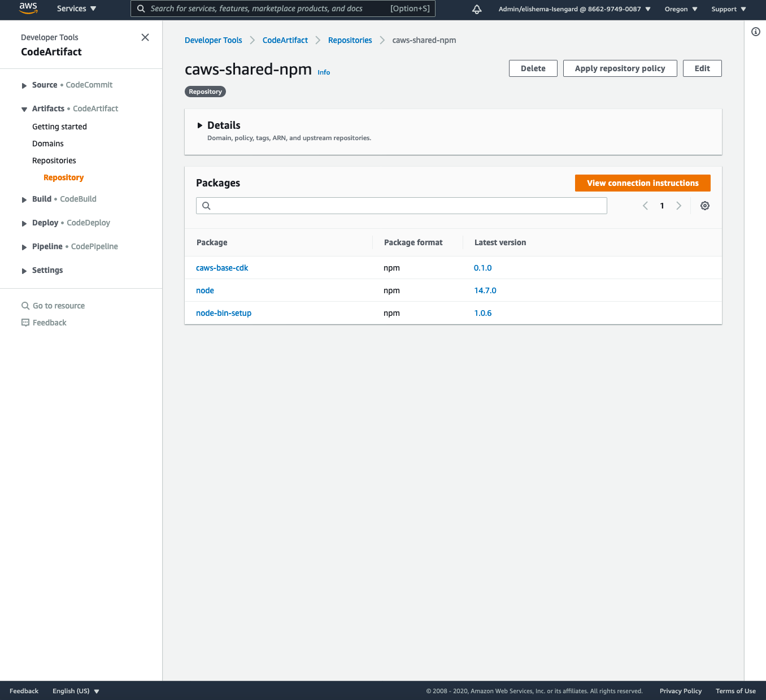Image resolution: width=766 pixels, height=700 pixels.
Task: Click the magnifier icon in the packages search
Action: tap(206, 206)
